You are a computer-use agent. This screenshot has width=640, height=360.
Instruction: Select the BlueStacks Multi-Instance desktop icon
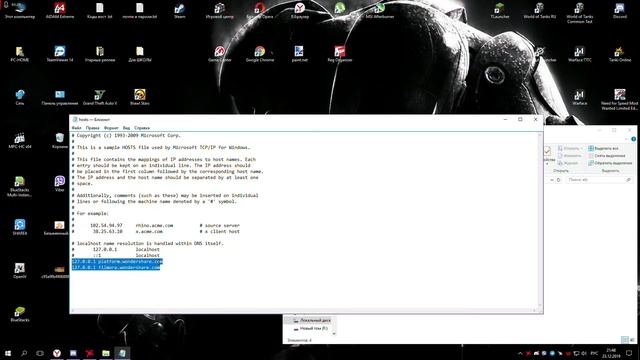coord(20,186)
